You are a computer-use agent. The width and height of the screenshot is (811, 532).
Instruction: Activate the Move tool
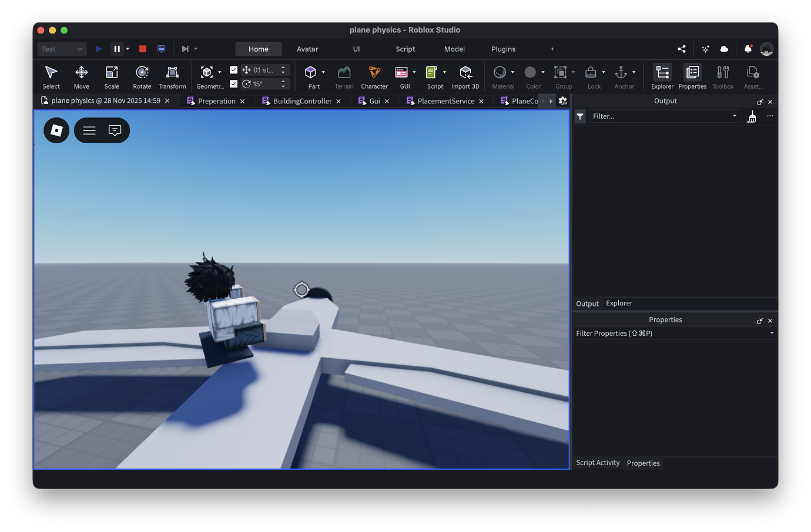click(81, 77)
